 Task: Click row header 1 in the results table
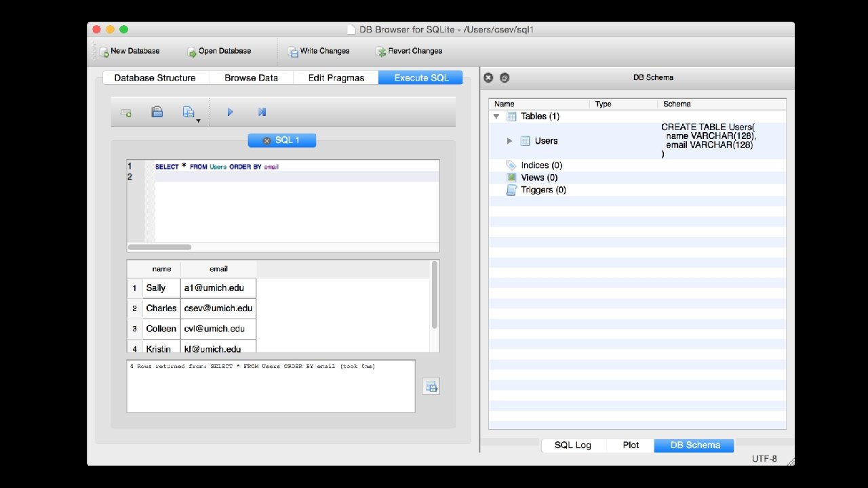point(135,288)
